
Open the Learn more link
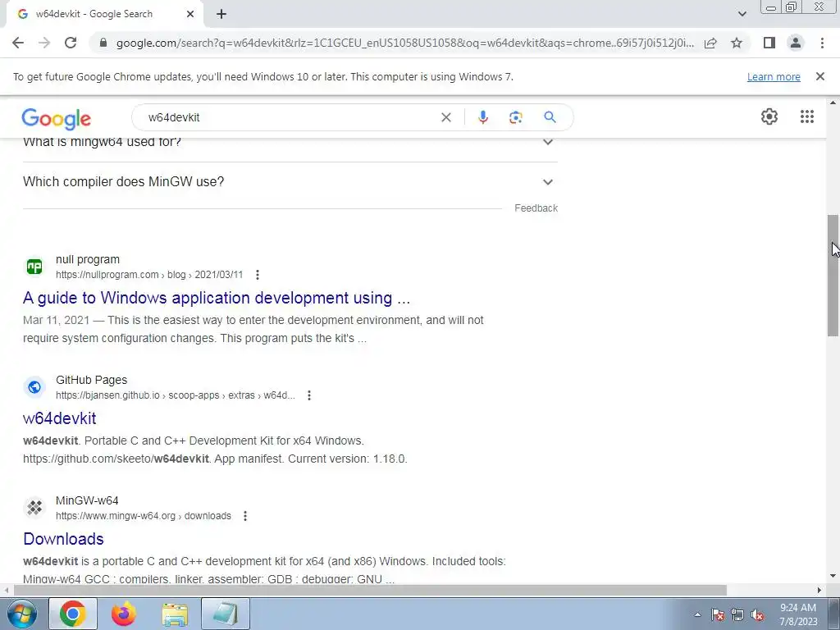pos(774,76)
